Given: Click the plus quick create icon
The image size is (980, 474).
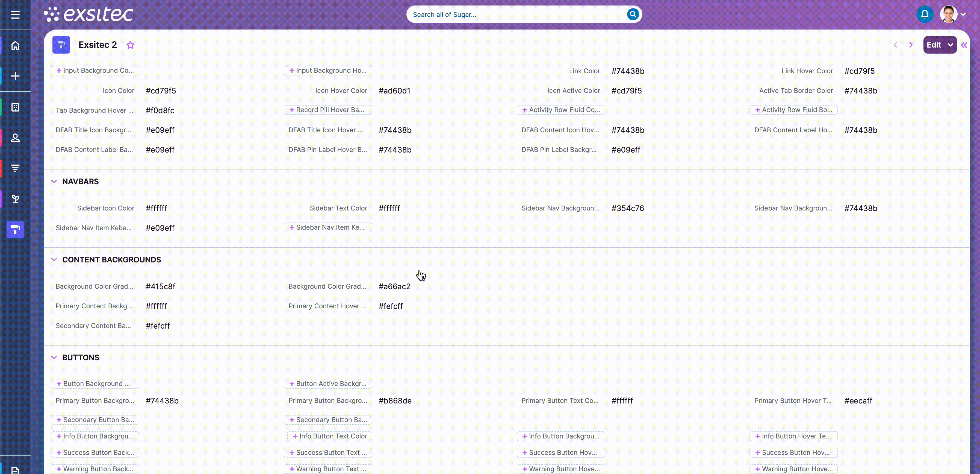Looking at the screenshot, I should [15, 76].
